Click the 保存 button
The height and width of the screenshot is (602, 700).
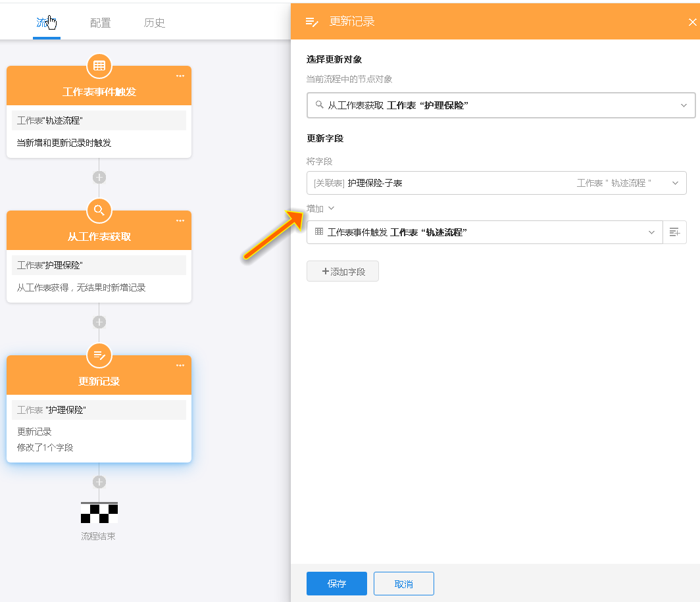click(337, 584)
